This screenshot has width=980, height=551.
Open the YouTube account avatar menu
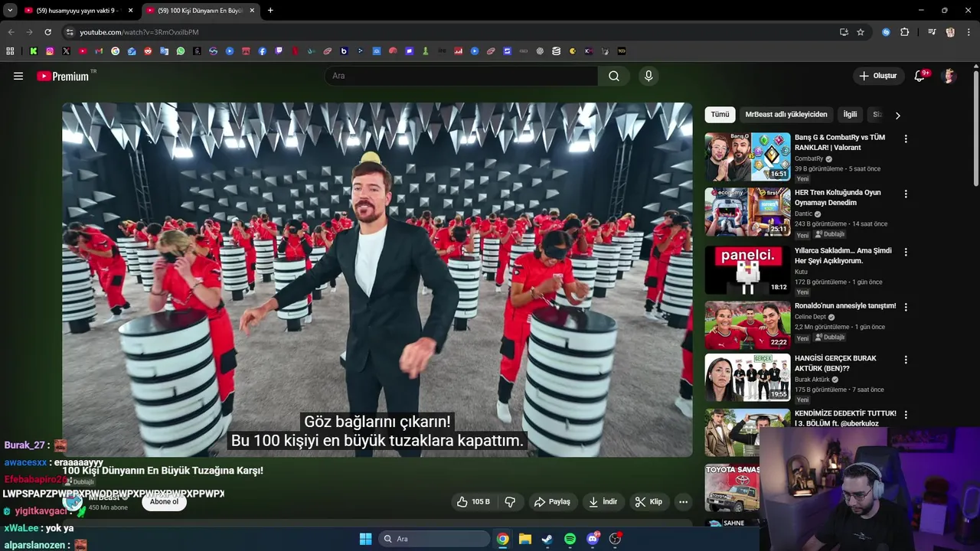(x=949, y=76)
